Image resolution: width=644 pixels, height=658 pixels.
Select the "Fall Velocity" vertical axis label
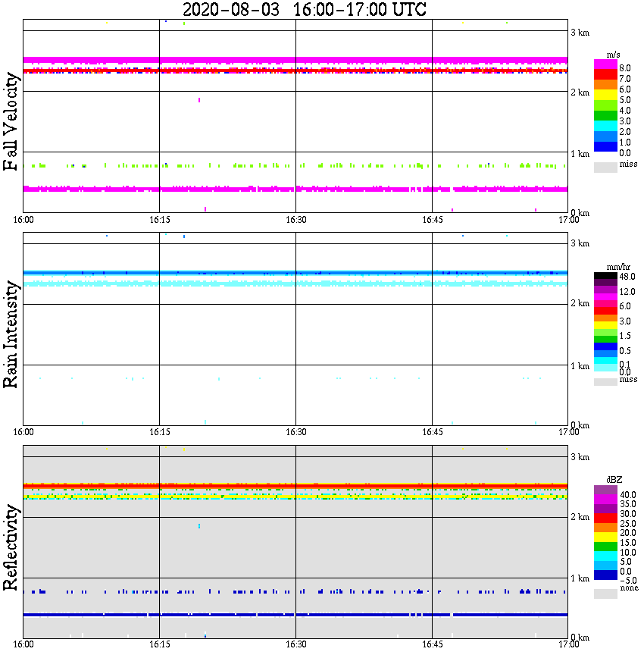click(11, 121)
